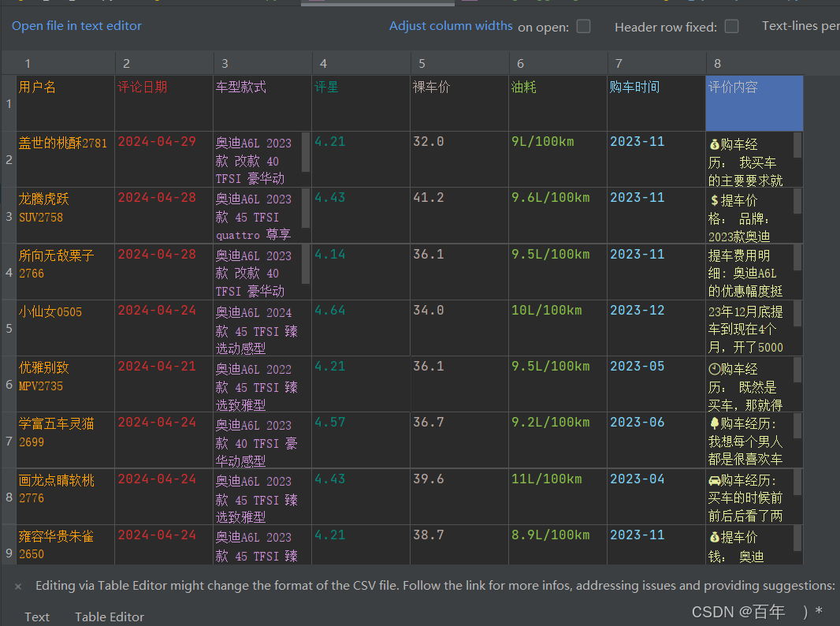Click fuel cell 9L/100km
Viewport: 840px width, 626px height.
coord(558,160)
